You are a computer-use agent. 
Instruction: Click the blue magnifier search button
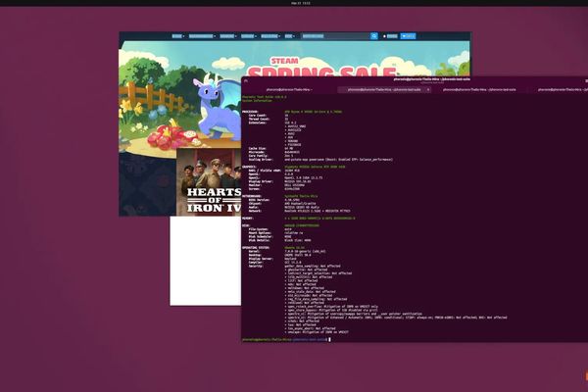point(374,36)
